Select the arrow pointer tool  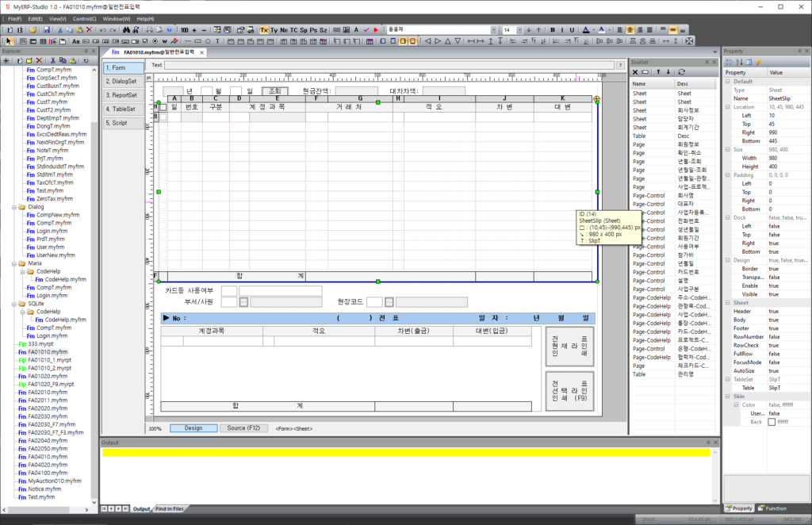[9, 41]
